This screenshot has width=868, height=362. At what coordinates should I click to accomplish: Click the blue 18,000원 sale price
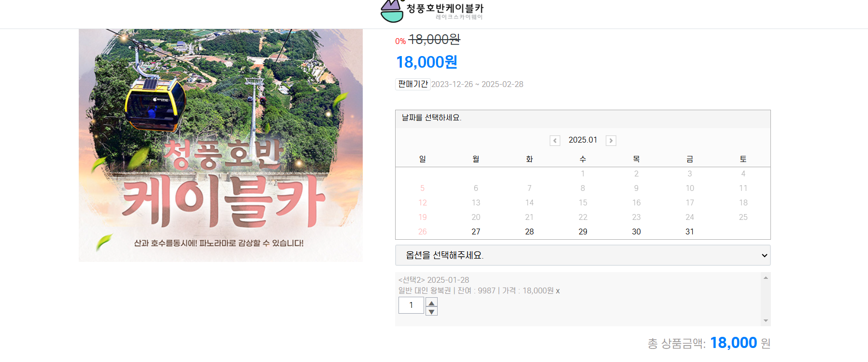click(427, 62)
